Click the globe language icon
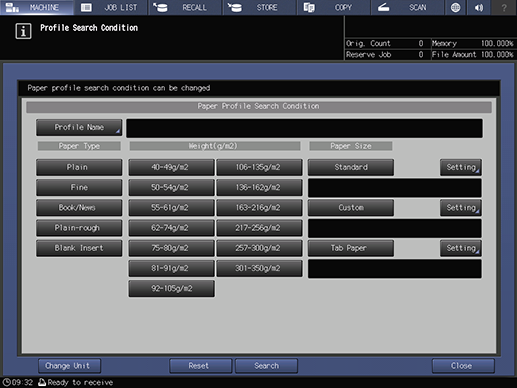This screenshot has width=517, height=388. pyautogui.click(x=455, y=7)
